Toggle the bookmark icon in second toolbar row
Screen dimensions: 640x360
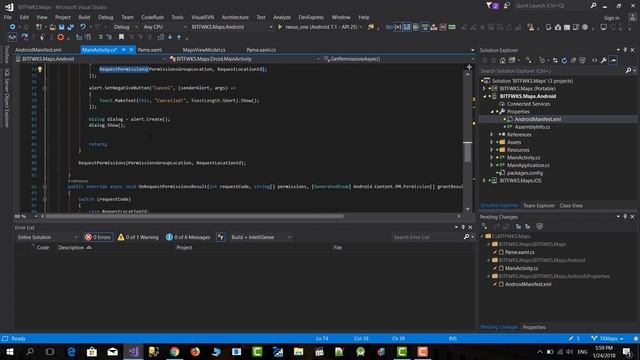click(x=121, y=37)
